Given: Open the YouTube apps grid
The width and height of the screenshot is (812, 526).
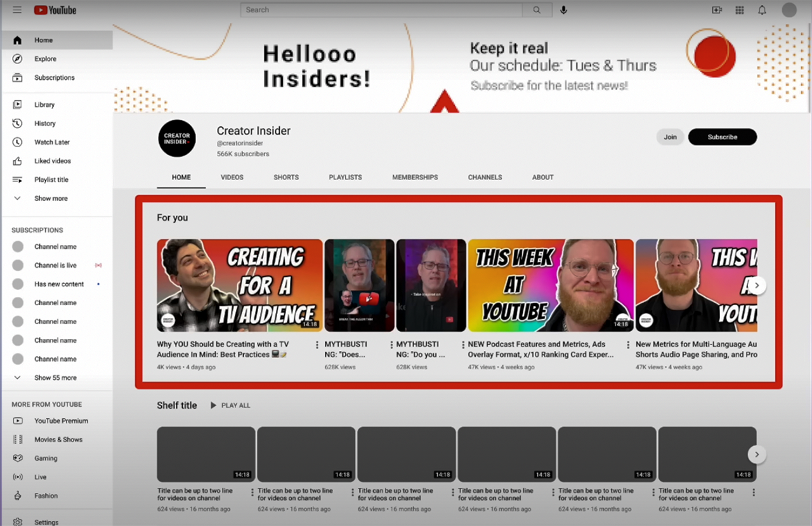Looking at the screenshot, I should pos(740,10).
